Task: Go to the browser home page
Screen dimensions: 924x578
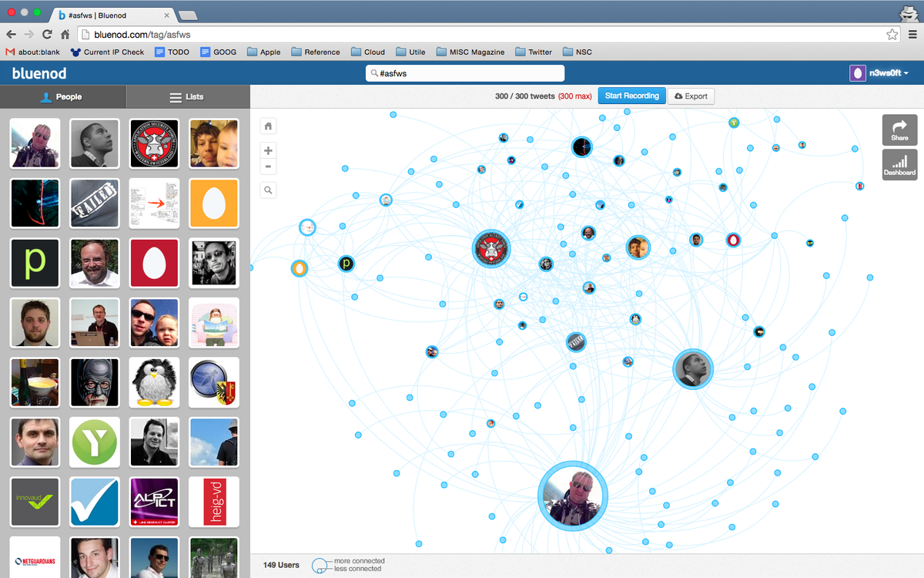Action: point(65,35)
